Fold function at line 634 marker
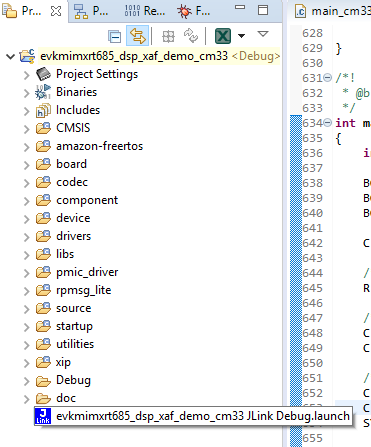 328,123
